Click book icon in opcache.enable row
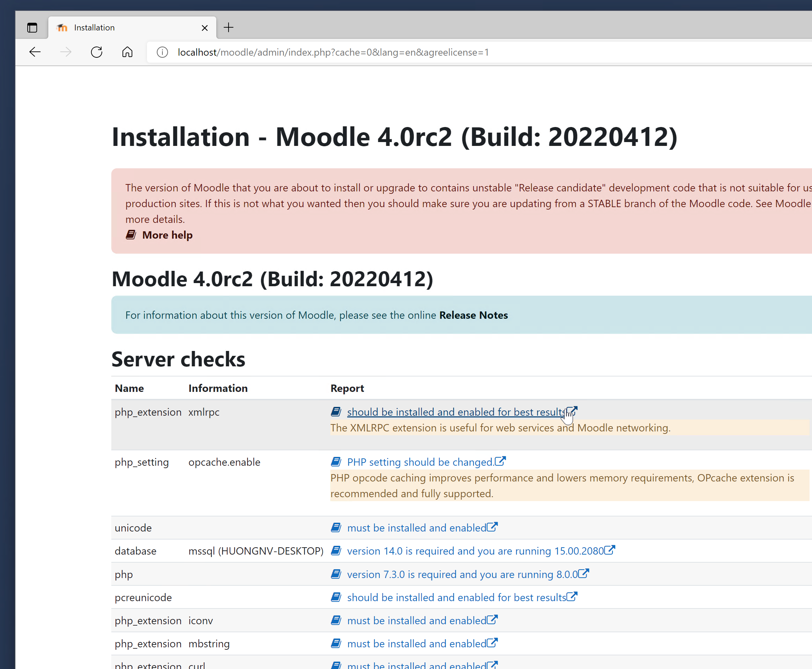 click(x=336, y=462)
